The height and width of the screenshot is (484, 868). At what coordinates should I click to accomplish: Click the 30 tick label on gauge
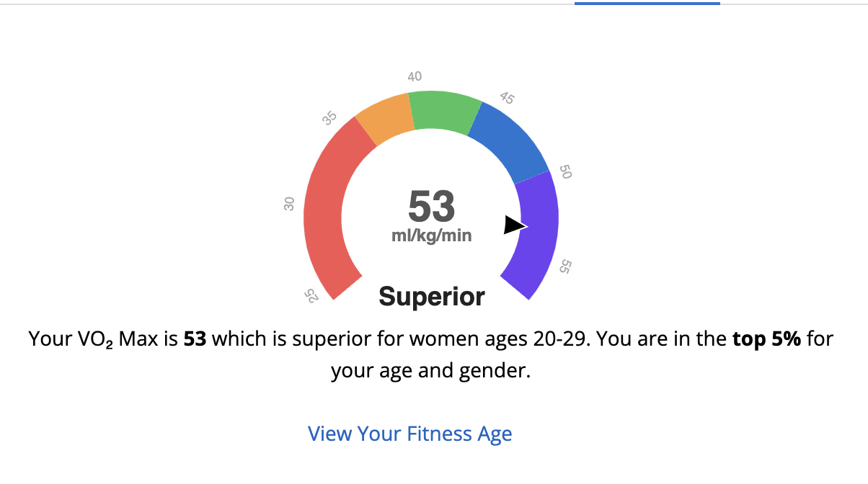coord(290,205)
